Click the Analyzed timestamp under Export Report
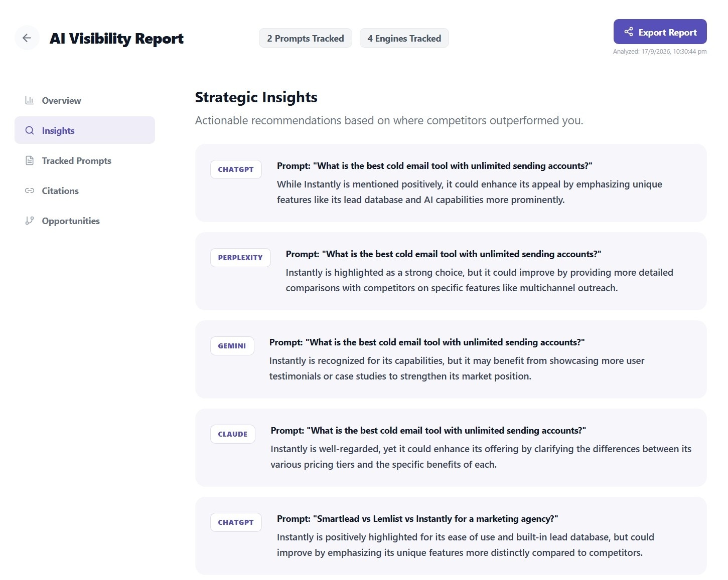The image size is (728, 580). tap(660, 51)
